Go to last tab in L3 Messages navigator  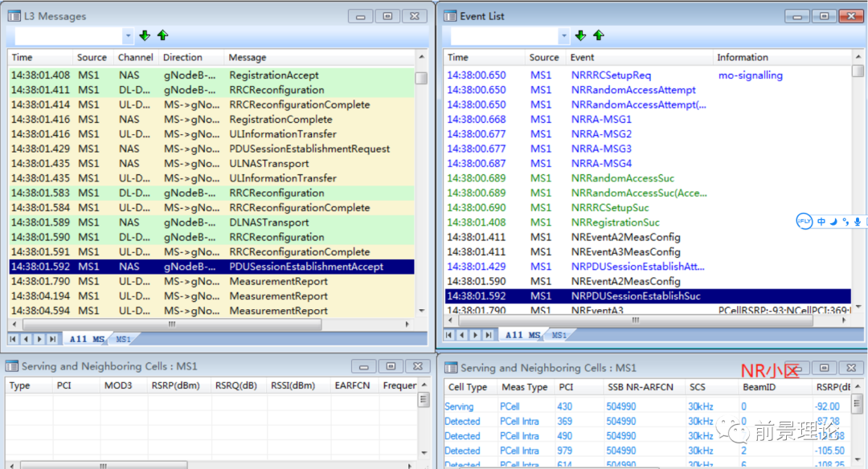(52, 339)
